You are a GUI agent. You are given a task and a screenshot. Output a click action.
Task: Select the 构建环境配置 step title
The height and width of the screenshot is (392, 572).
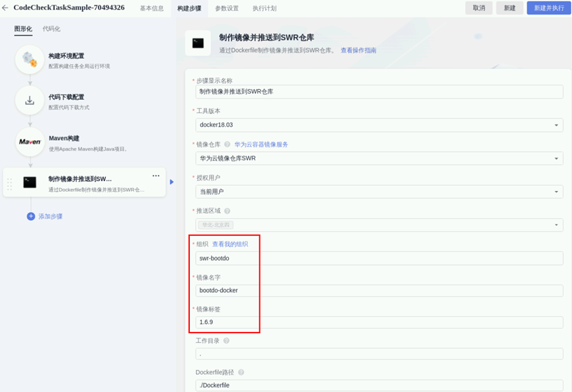tap(66, 56)
